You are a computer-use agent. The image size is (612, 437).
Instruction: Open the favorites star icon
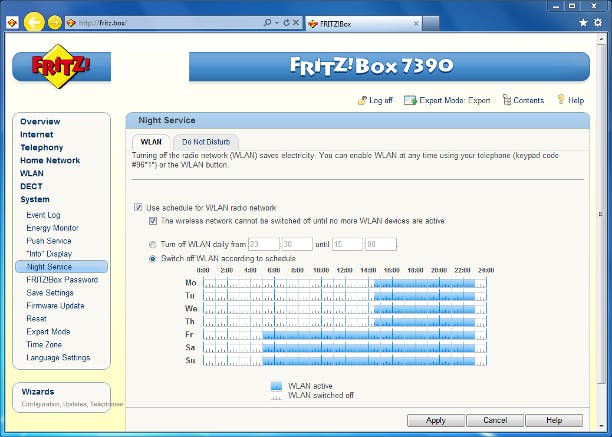click(583, 23)
